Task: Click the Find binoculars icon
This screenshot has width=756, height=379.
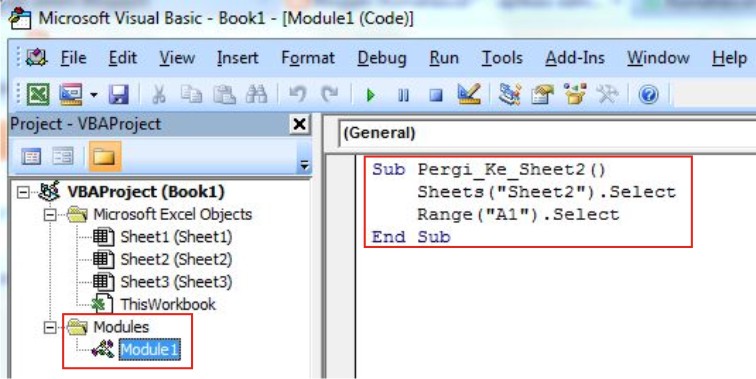Action: 256,95
